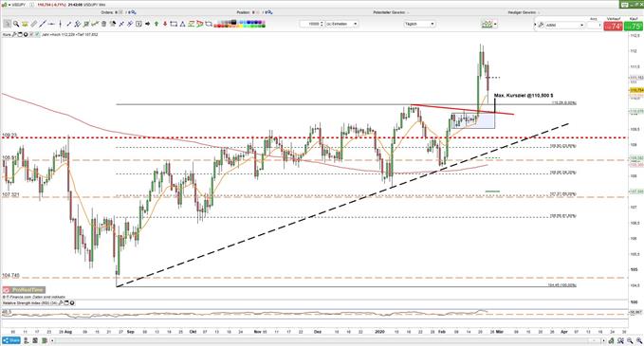The width and height of the screenshot is (644, 346).
Task: Click the trash delete objects icon
Action: 103,24
